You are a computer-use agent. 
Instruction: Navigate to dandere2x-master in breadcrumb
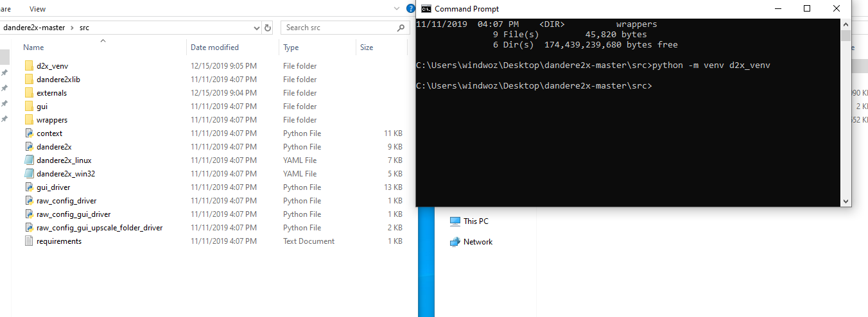pyautogui.click(x=33, y=28)
